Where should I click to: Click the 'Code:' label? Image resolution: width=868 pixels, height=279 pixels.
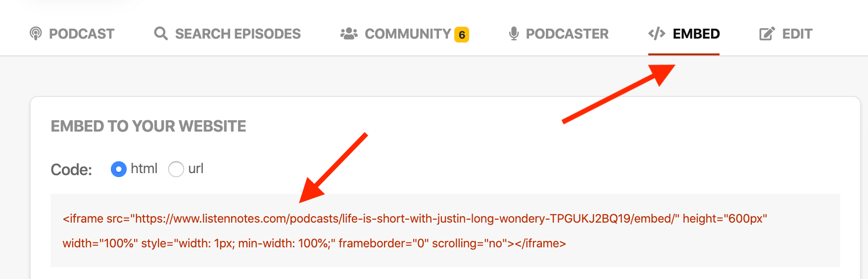[x=71, y=170]
